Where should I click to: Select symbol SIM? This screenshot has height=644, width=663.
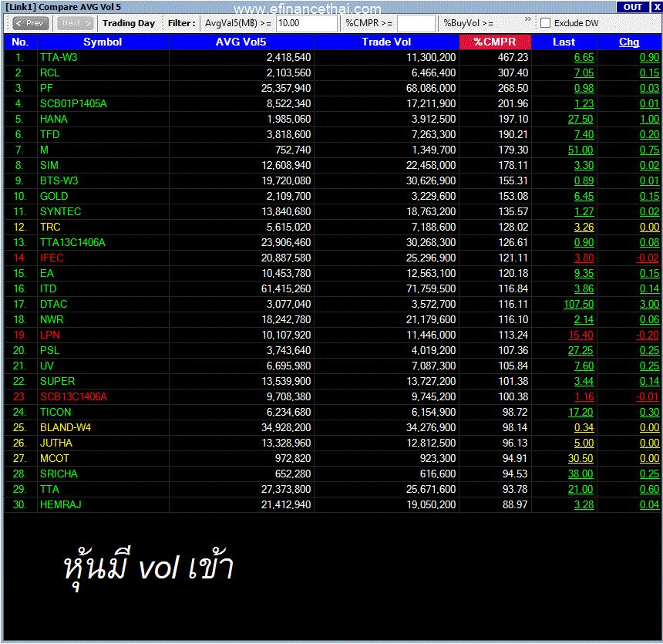(x=49, y=166)
